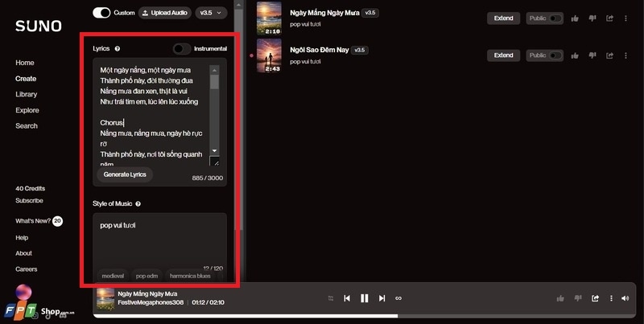Click the FestiveMegaphones308 artist name

151,302
